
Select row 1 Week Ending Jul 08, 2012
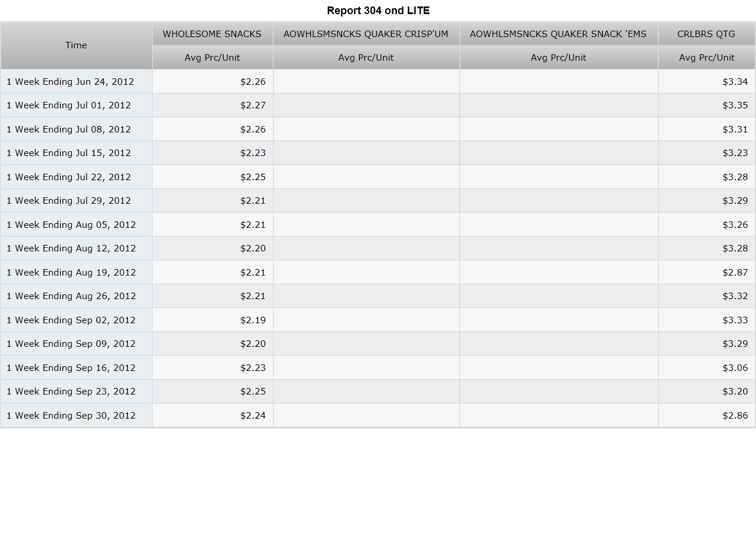(x=378, y=130)
